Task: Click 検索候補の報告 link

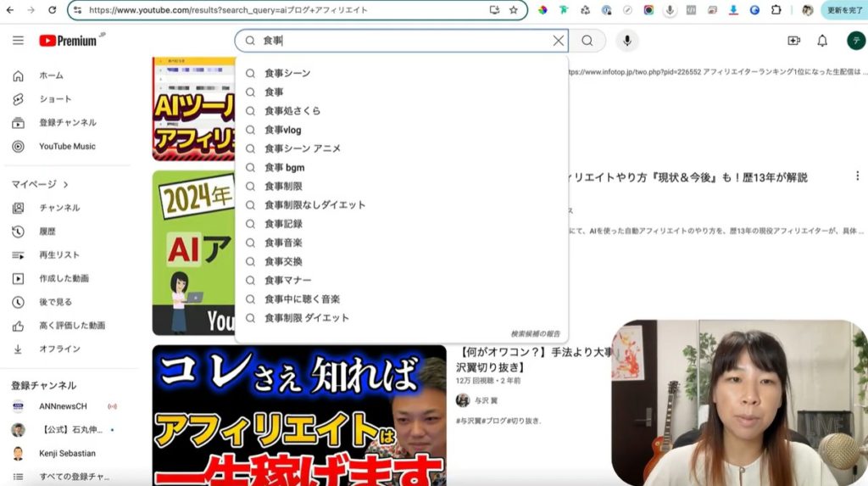Action: point(535,334)
